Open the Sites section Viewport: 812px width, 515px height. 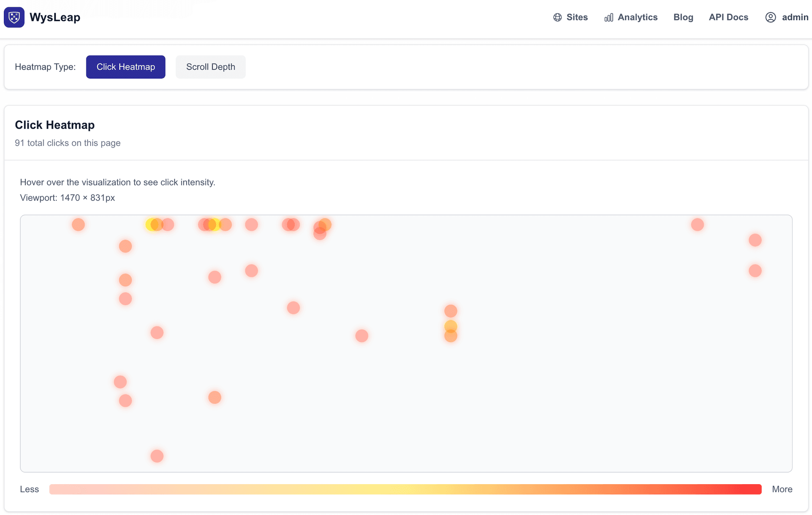pyautogui.click(x=577, y=17)
